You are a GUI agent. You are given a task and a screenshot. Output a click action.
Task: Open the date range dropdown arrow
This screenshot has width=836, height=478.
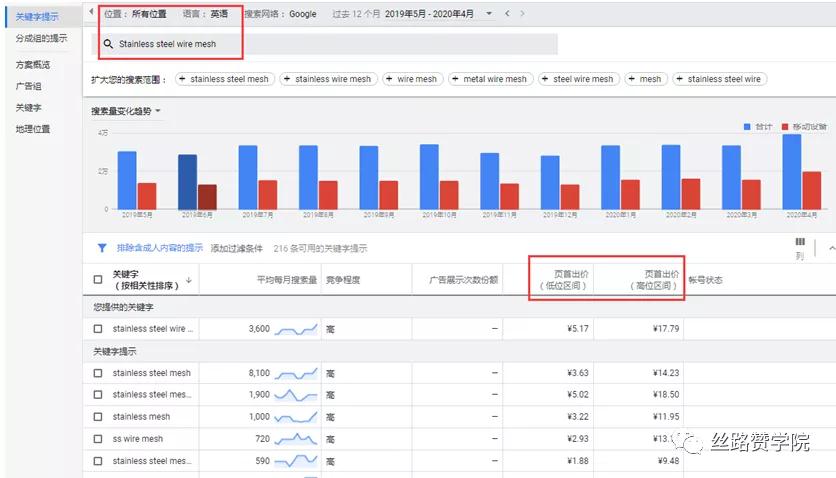[489, 13]
